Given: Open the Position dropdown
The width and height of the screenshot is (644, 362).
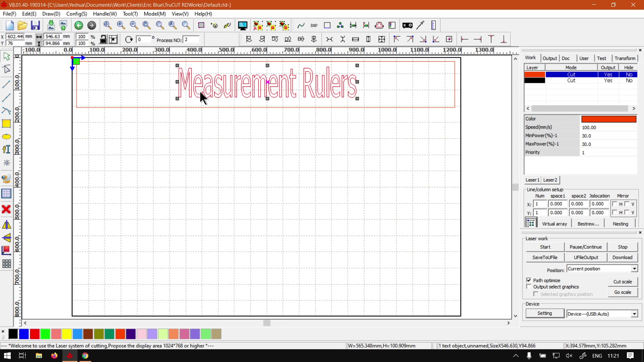Looking at the screenshot, I should 634,269.
